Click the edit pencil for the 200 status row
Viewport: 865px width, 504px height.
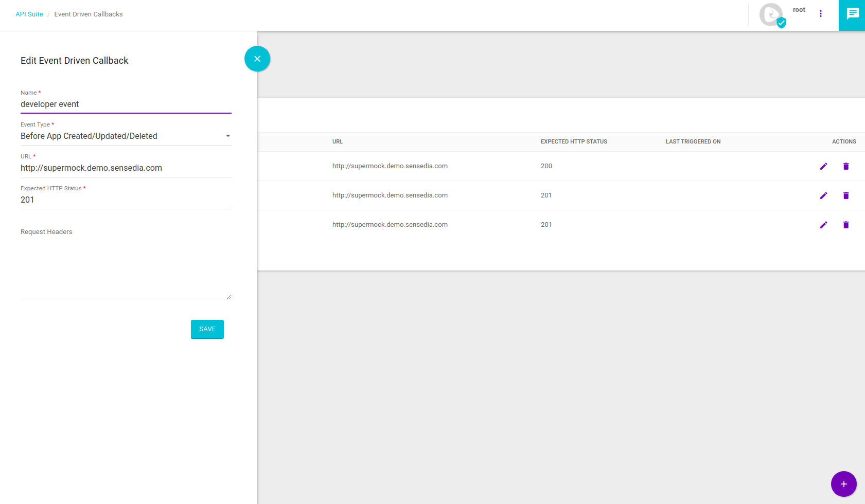pyautogui.click(x=823, y=166)
